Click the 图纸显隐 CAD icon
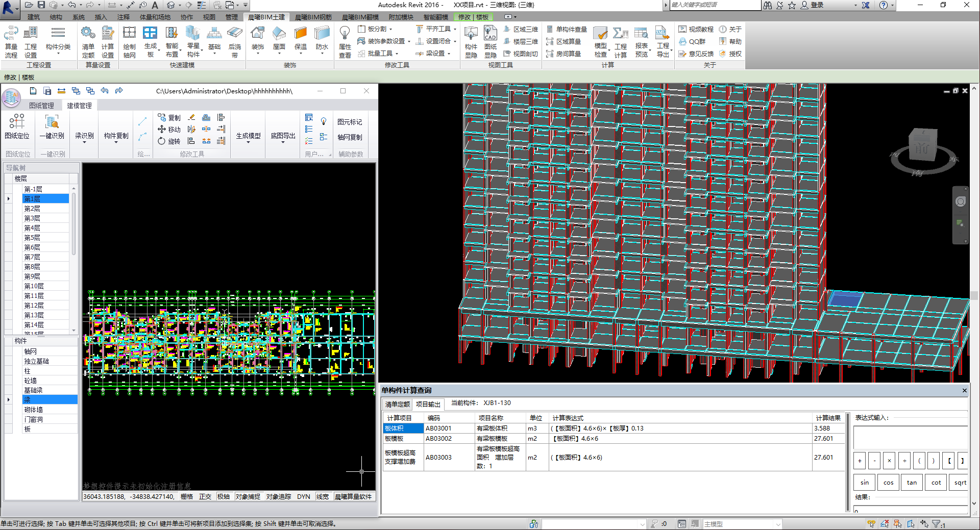Image resolution: width=980 pixels, height=530 pixels. pyautogui.click(x=491, y=34)
